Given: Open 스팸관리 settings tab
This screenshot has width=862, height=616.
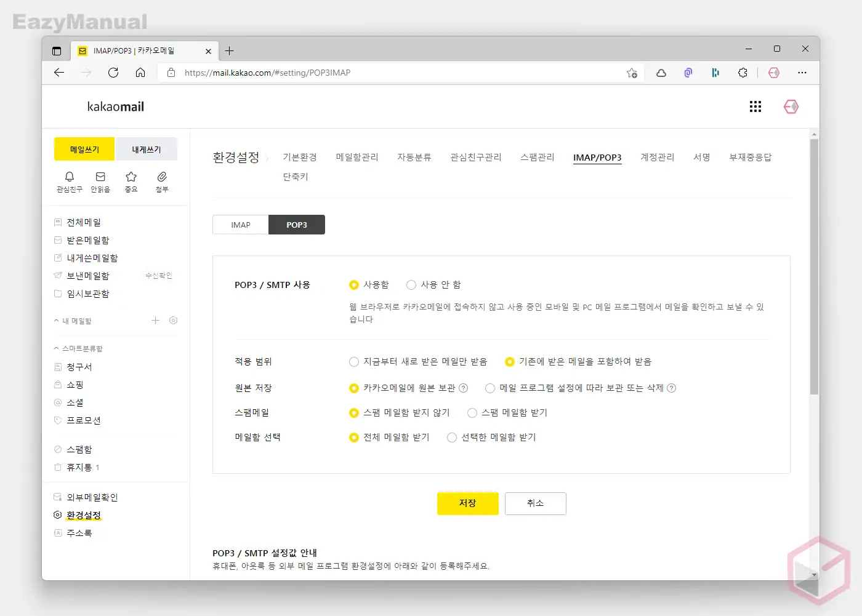Looking at the screenshot, I should (538, 158).
